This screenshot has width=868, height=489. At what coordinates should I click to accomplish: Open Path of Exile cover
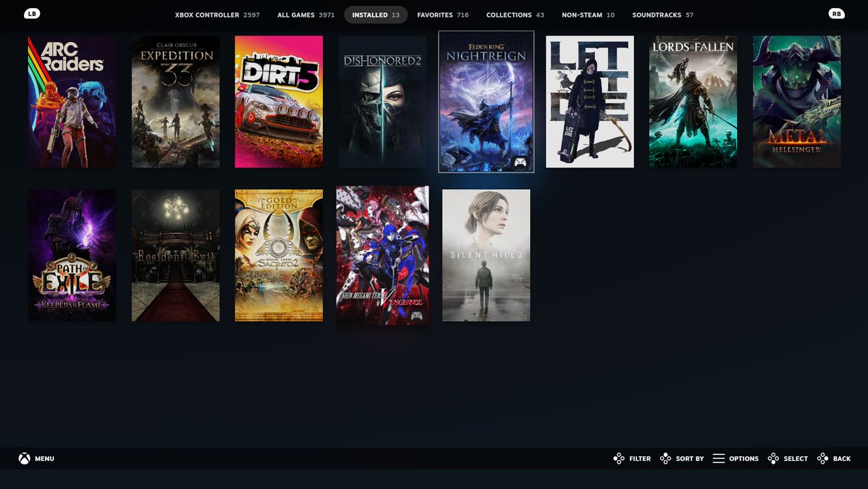pos(72,255)
